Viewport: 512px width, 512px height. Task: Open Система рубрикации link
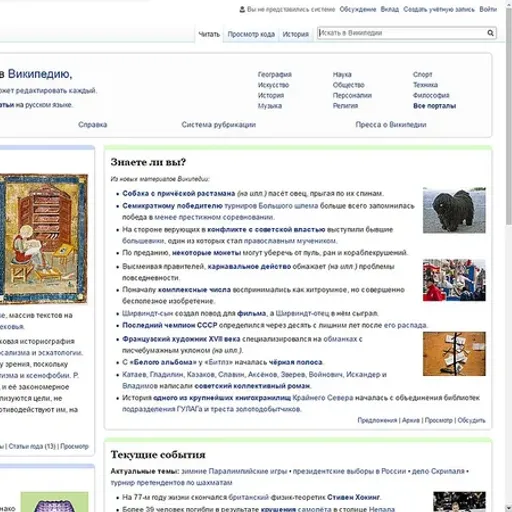pyautogui.click(x=219, y=125)
